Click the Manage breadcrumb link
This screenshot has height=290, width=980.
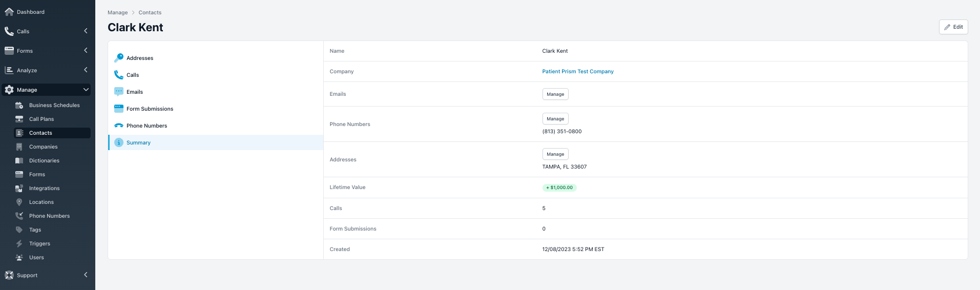tap(117, 12)
